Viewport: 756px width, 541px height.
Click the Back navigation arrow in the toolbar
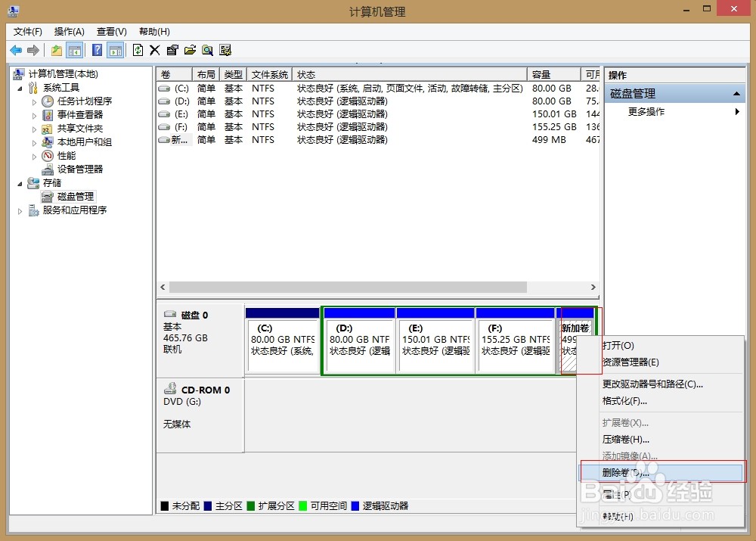click(16, 50)
